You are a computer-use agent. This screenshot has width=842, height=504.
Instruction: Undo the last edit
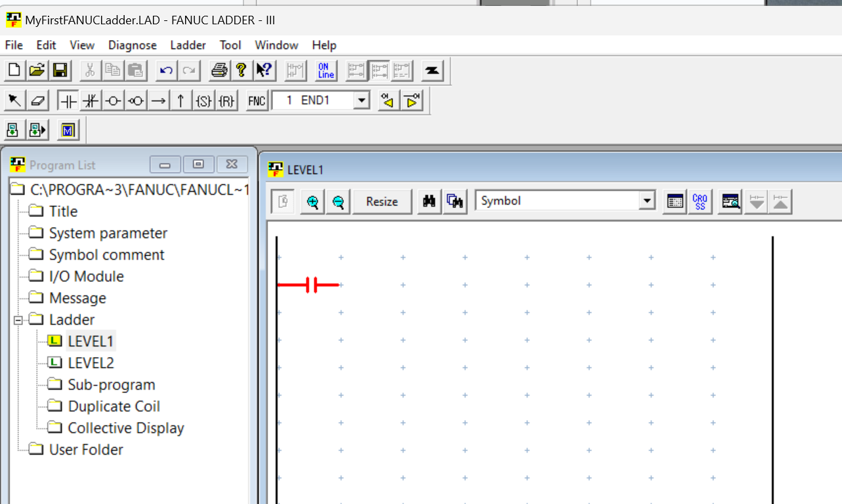click(166, 70)
